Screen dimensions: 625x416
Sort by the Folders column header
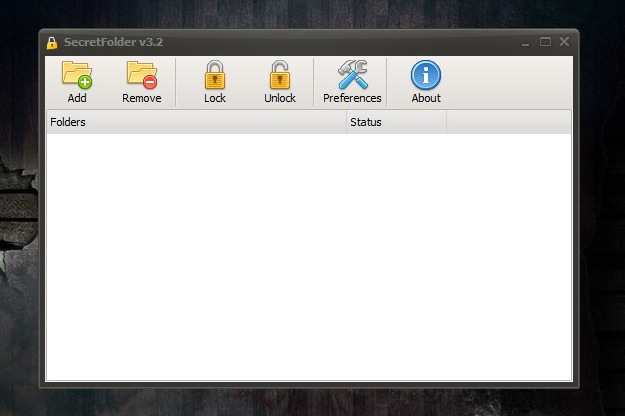point(197,122)
